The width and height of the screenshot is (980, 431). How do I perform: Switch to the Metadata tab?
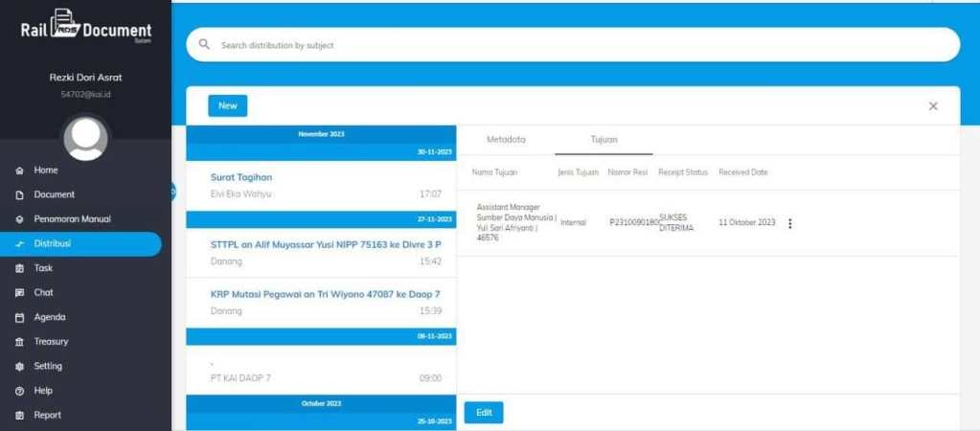pos(506,140)
